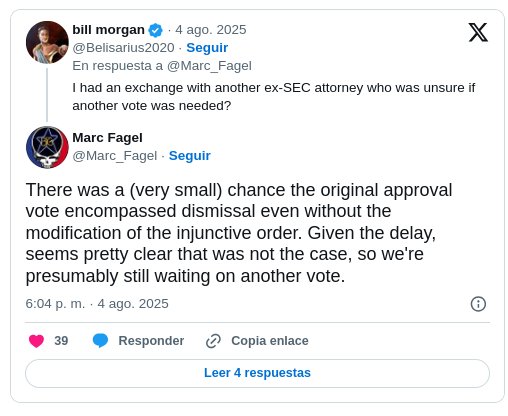
Task: Click the chain link copy icon
Action: [213, 341]
